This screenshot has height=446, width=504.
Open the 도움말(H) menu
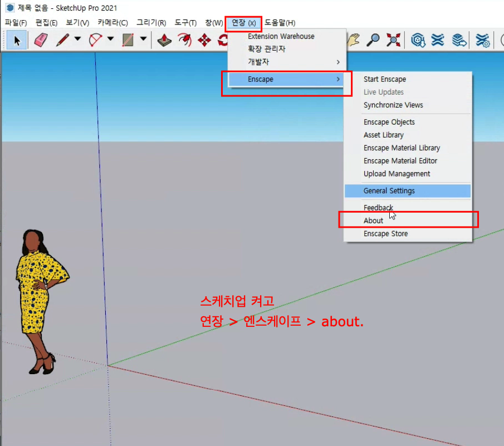point(280,23)
